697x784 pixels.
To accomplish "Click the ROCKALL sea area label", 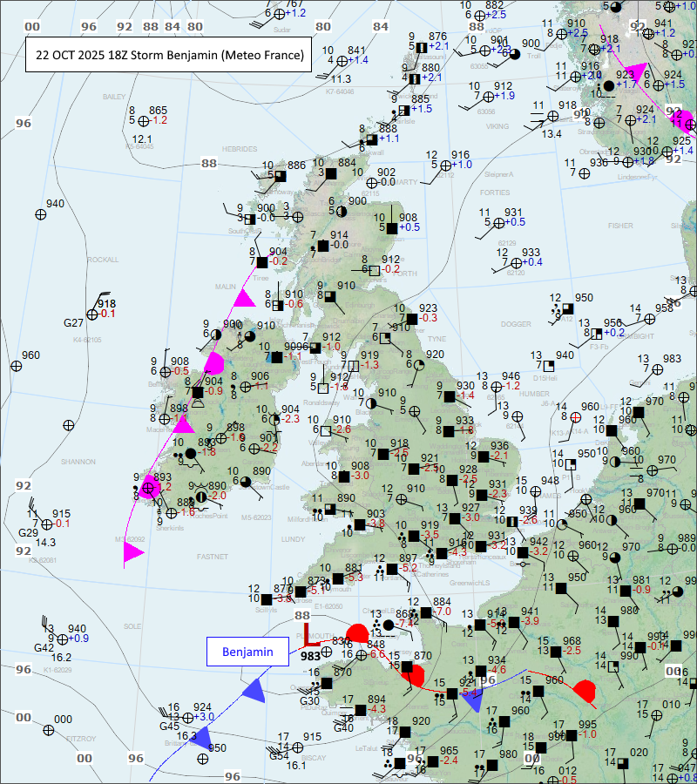I will coord(103,260).
